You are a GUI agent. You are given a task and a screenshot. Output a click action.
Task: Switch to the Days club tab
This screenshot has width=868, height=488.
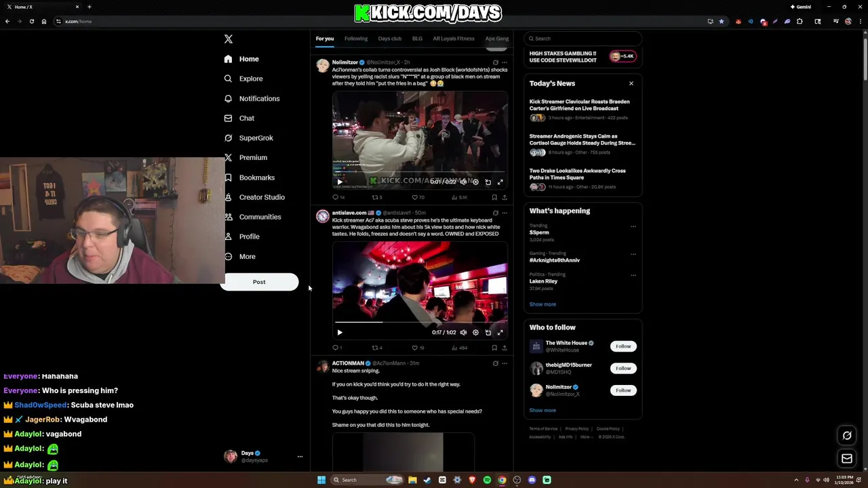389,39
